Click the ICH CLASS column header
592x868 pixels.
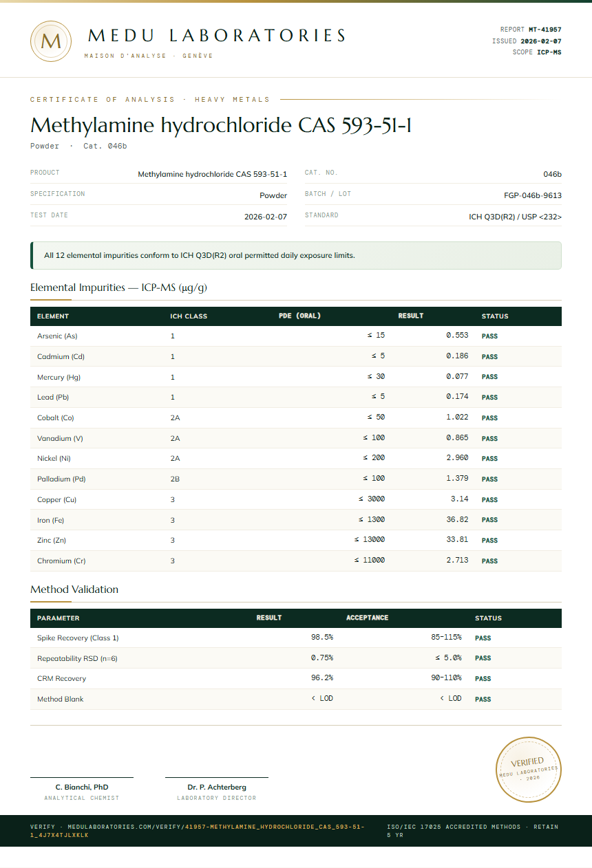pos(189,316)
